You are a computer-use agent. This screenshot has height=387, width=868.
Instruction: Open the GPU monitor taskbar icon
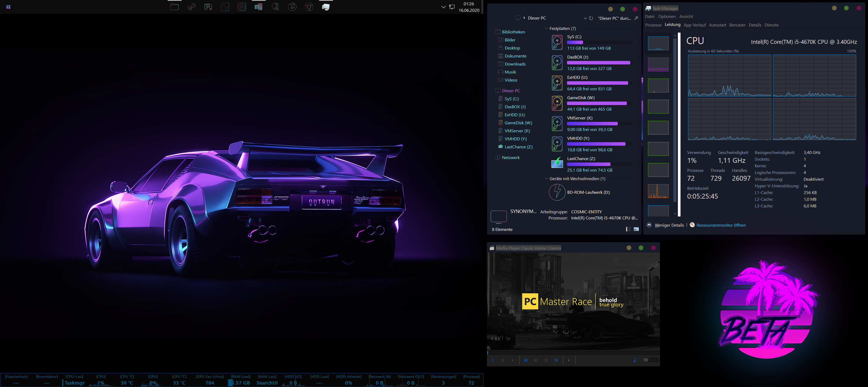[208, 7]
